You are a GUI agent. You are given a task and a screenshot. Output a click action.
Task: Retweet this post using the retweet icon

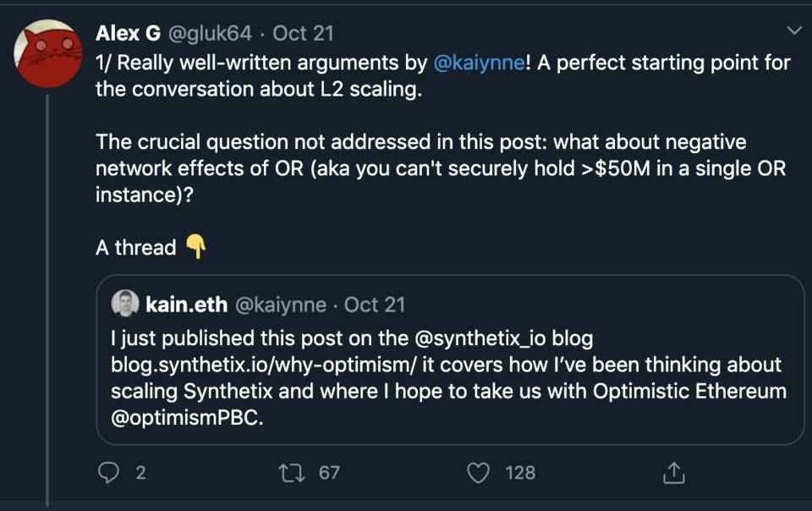click(x=293, y=472)
